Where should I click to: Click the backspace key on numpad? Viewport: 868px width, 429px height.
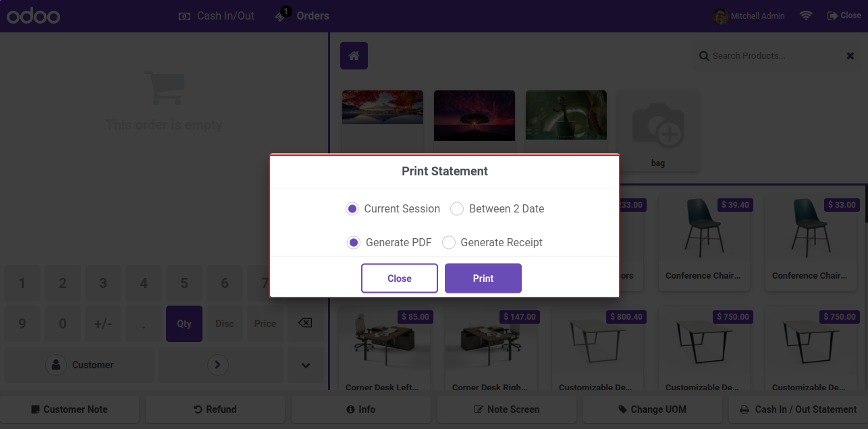pyautogui.click(x=305, y=323)
